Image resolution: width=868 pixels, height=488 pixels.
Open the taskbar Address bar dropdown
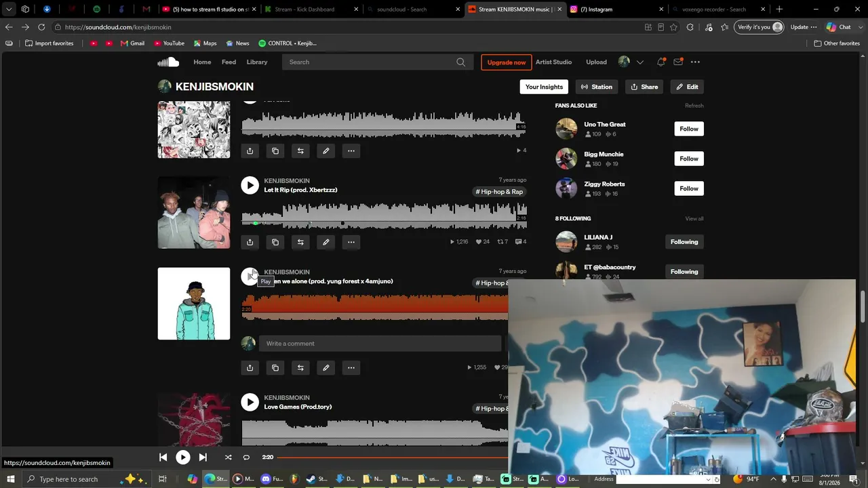[x=709, y=479]
